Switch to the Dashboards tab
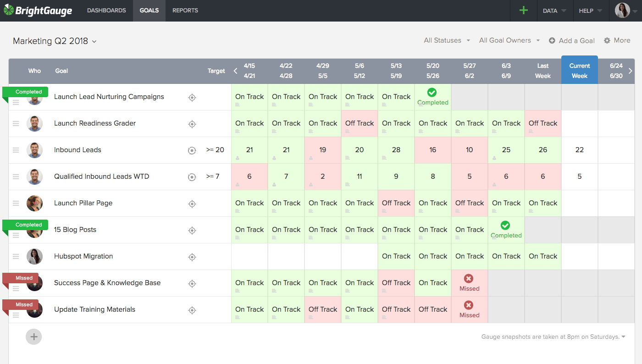Viewport: 642px width, 364px height. pos(106,11)
